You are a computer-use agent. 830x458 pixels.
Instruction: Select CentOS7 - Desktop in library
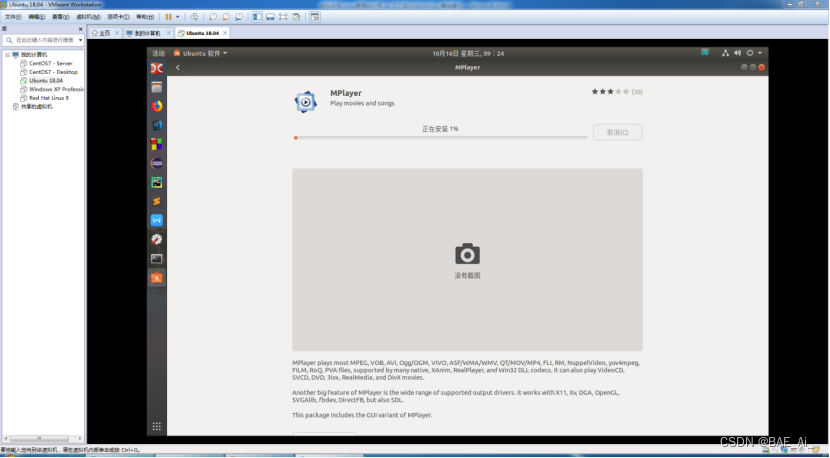coord(53,72)
